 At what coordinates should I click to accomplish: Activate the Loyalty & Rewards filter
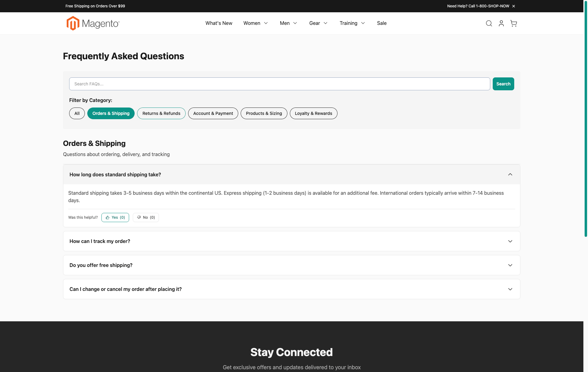[313, 113]
